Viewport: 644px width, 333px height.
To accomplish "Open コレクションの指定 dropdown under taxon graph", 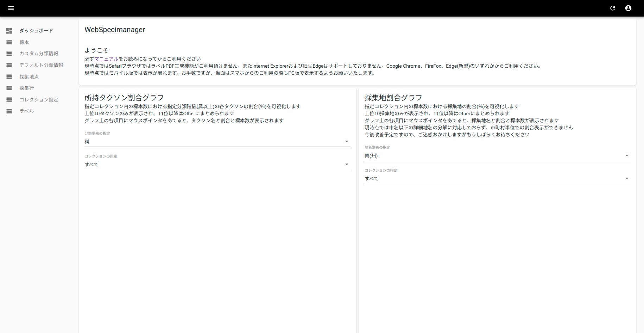I will pyautogui.click(x=217, y=165).
